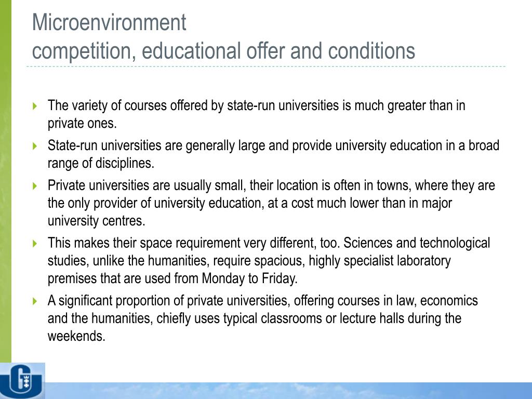Screen dimensions: 532x399
Task: Click the subtitle 'competition, educational offer and conditions'
Action: (223, 50)
